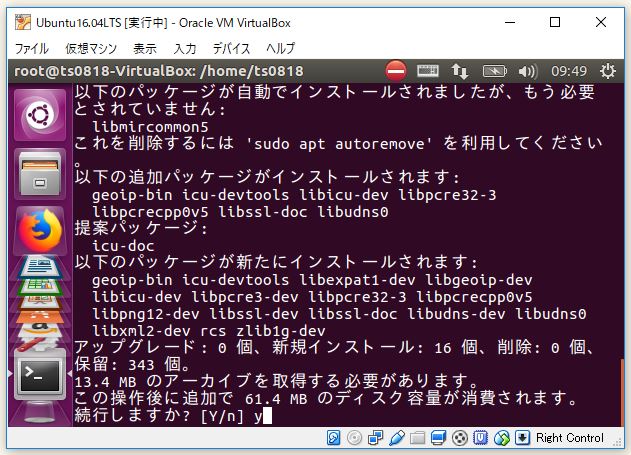Viewport: 631px width, 455px height.
Task: Open the ヘルプ menu
Action: coord(280,49)
